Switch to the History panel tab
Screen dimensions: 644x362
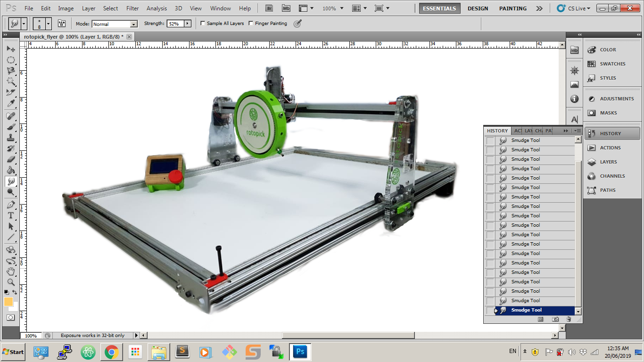pos(497,131)
